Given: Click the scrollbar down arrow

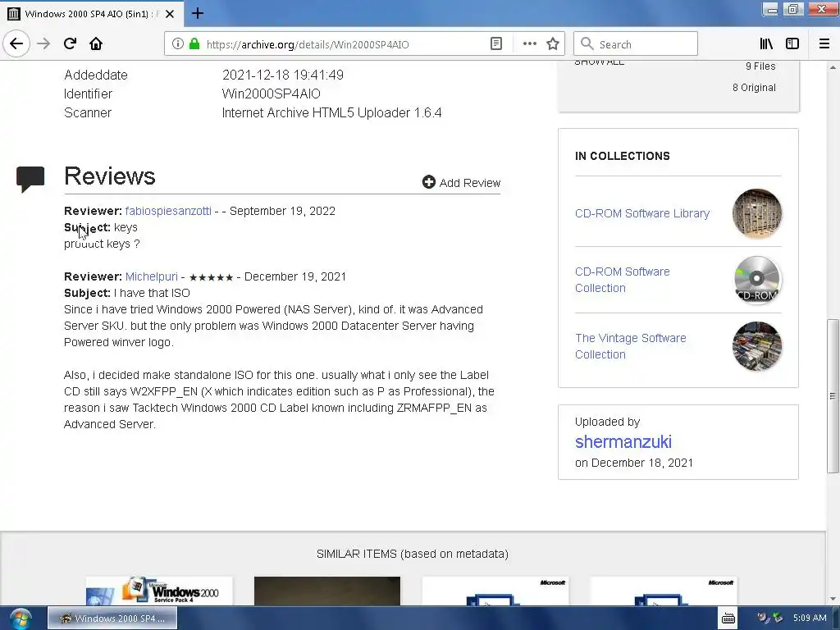Looking at the screenshot, I should (833, 599).
